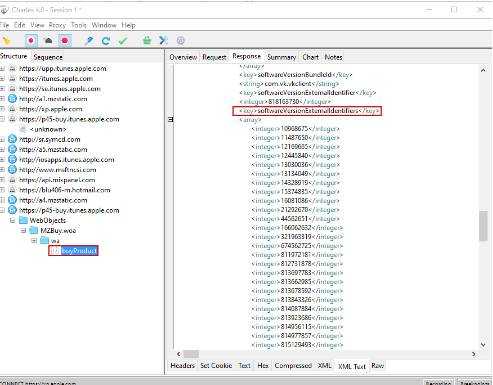Open the Settings gear toolbar icon

coord(181,41)
